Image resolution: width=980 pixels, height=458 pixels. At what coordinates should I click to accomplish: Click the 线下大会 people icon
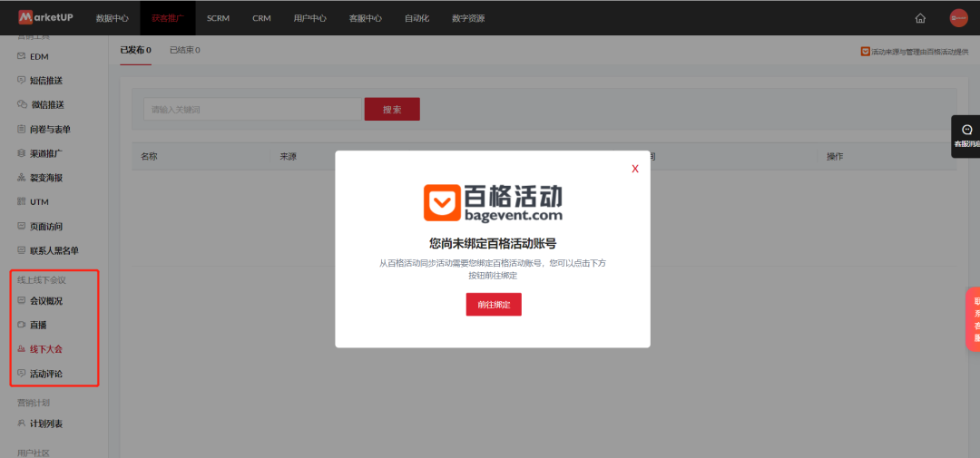tap(21, 349)
